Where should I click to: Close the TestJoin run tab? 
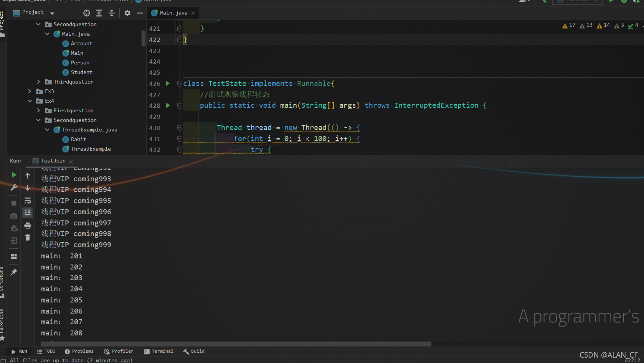(x=71, y=162)
